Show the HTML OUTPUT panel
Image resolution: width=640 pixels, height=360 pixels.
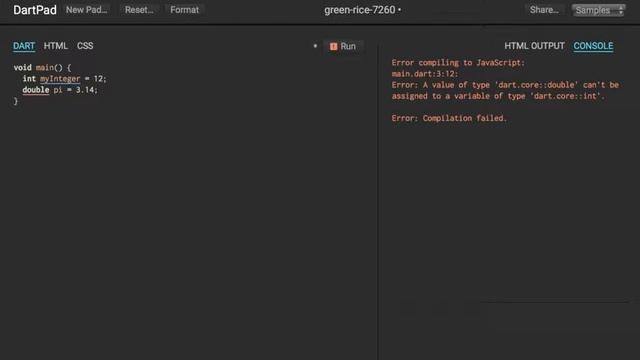coord(534,46)
